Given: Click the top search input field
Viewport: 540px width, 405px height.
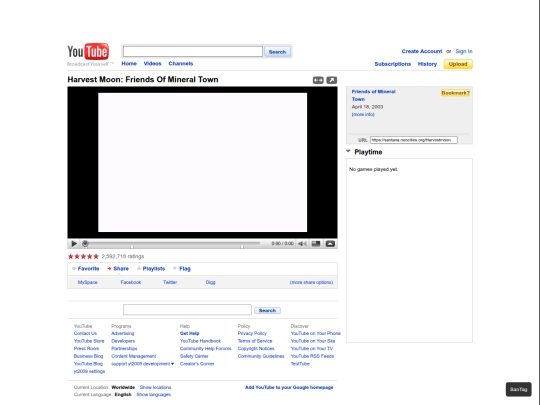Looking at the screenshot, I should (193, 52).
